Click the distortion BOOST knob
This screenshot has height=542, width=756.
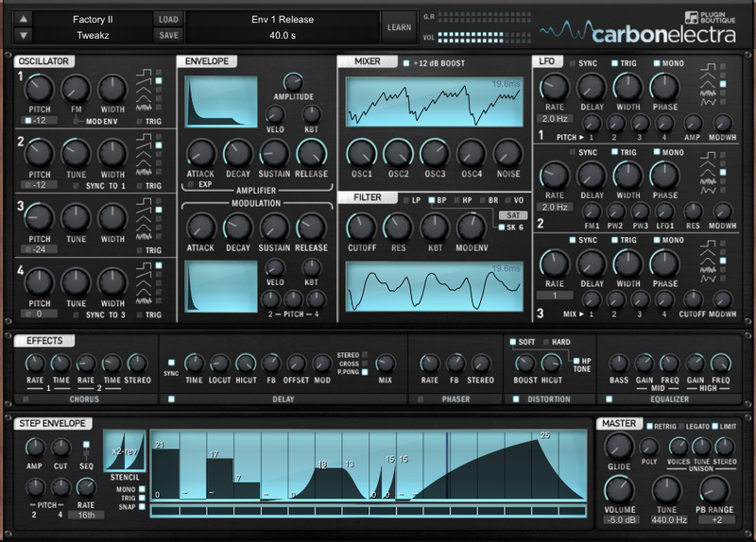[524, 363]
